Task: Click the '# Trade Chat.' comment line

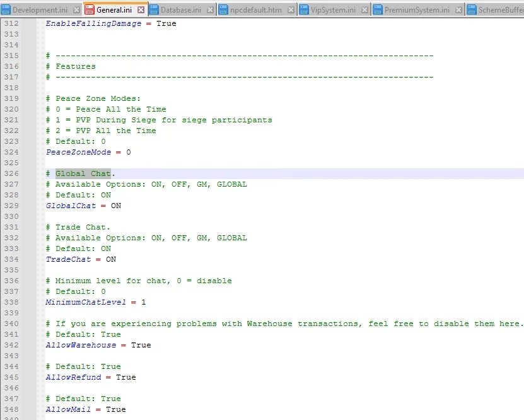Action: (78, 227)
